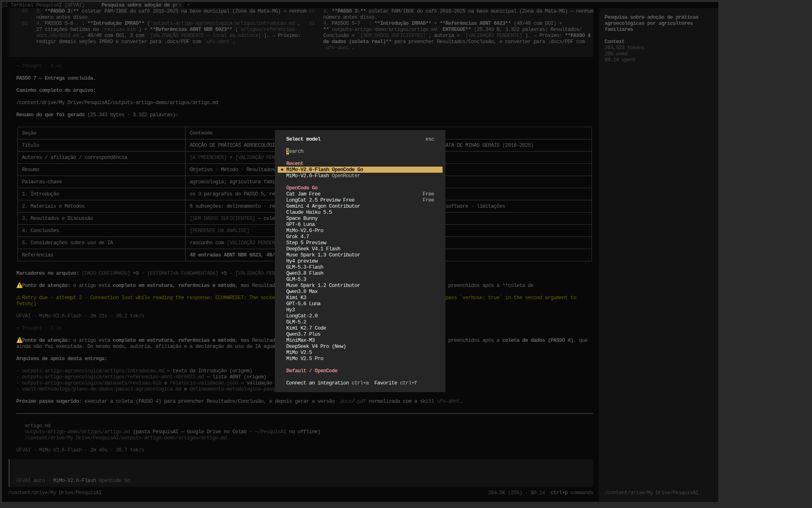Screen dimensions: 812x508
Task: Pick Kimi K3 model
Action: (360, 297)
